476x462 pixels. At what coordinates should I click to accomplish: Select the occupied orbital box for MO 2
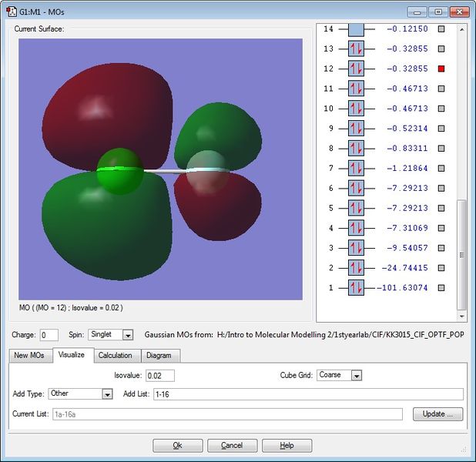(356, 268)
